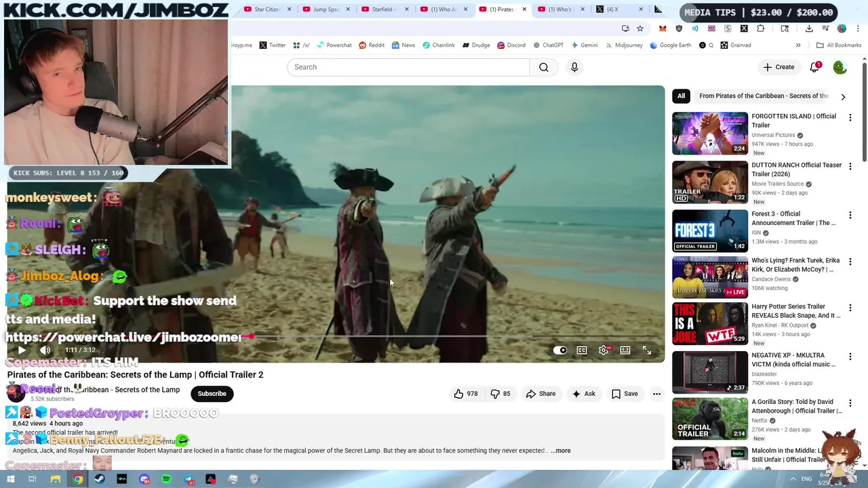
Task: Open options menu for Harry Potter video
Action: point(850,308)
